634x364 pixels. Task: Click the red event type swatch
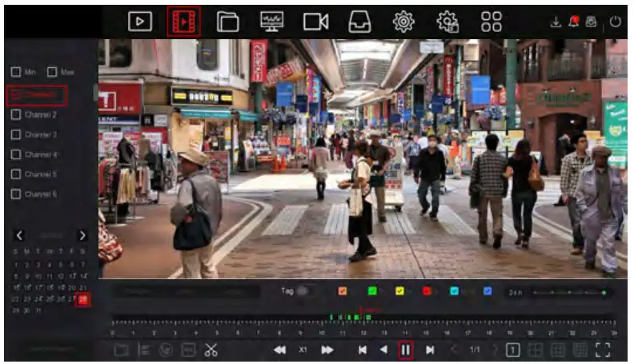(x=427, y=291)
